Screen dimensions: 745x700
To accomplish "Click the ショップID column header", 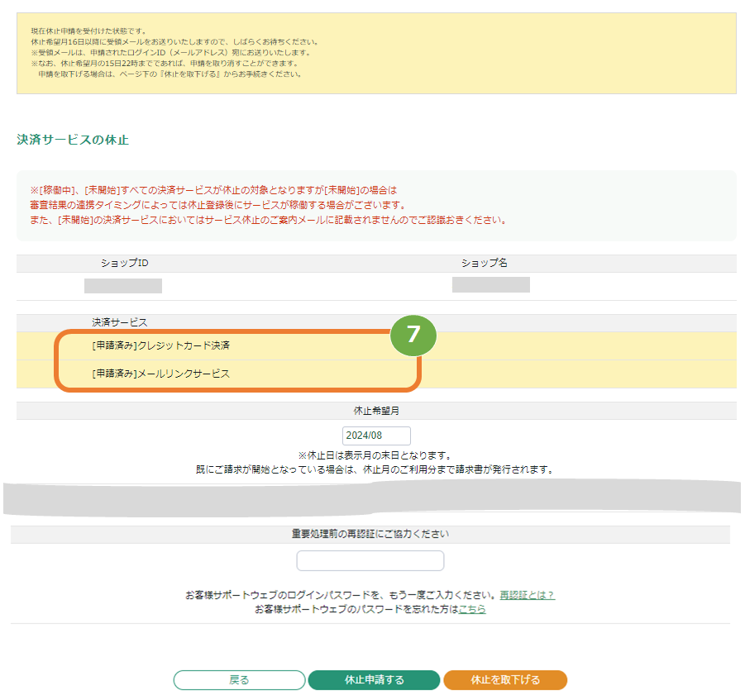I will 125,263.
